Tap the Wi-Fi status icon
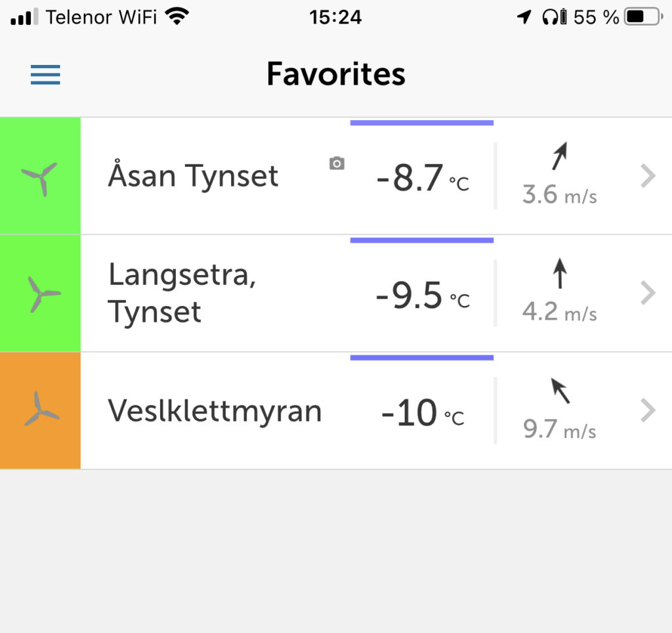This screenshot has width=672, height=633. point(177,16)
